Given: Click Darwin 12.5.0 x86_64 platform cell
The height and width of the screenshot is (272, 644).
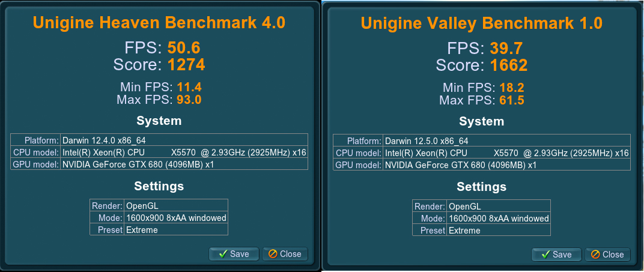Looking at the screenshot, I should [x=506, y=141].
